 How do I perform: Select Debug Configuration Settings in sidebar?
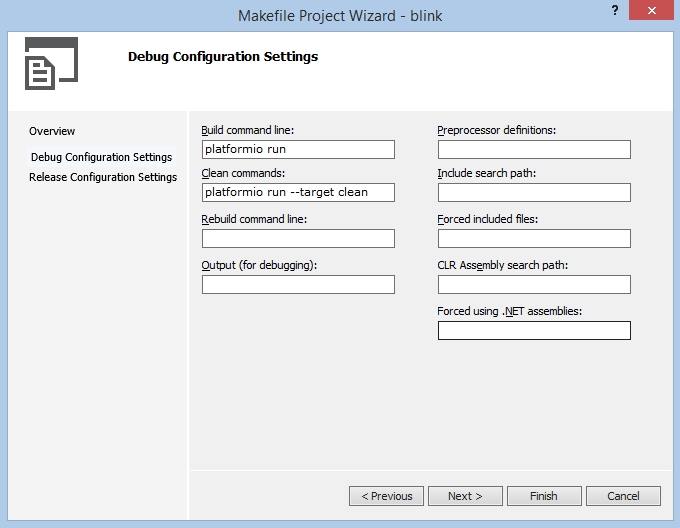pyautogui.click(x=101, y=157)
